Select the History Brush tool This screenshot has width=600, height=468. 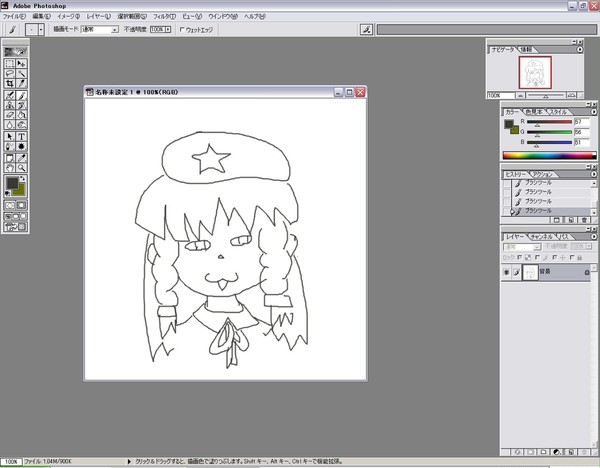tap(21, 105)
